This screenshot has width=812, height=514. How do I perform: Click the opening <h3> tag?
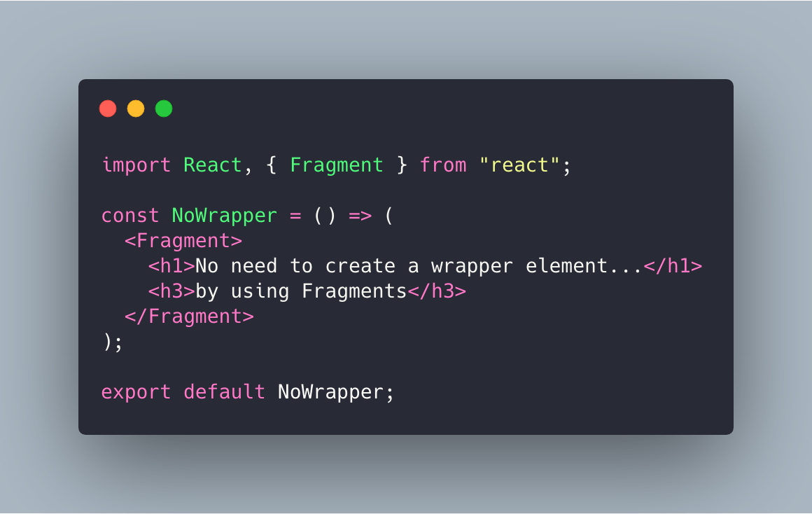tap(171, 292)
